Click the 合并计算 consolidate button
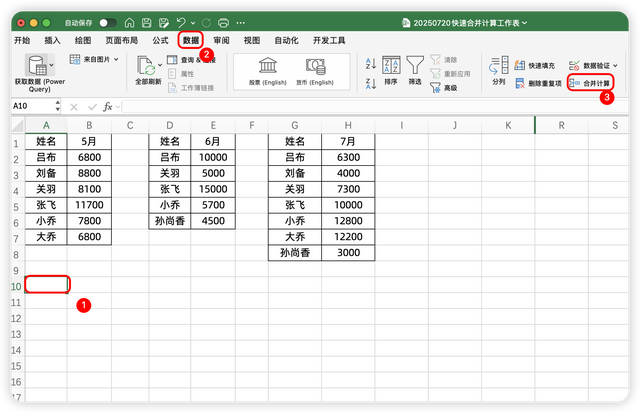The image size is (640, 413). [590, 84]
